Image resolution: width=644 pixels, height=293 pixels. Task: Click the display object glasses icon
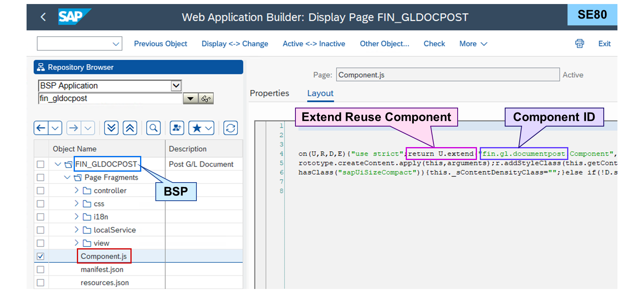click(206, 99)
